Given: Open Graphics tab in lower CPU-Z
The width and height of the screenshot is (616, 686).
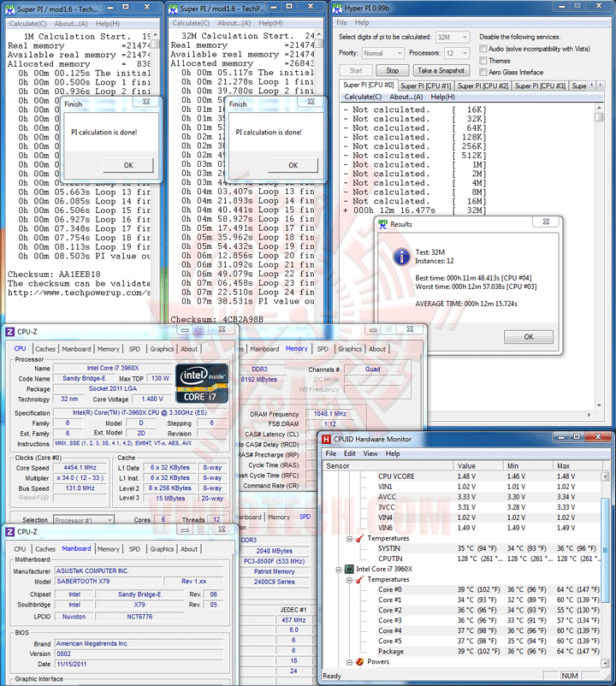Looking at the screenshot, I should tap(162, 548).
